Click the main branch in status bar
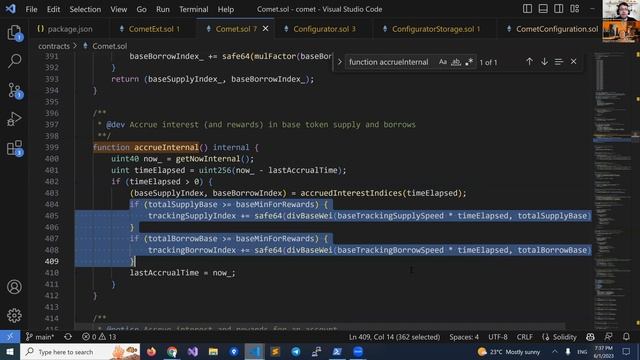Viewport: 640px width, 360px height. (40, 337)
